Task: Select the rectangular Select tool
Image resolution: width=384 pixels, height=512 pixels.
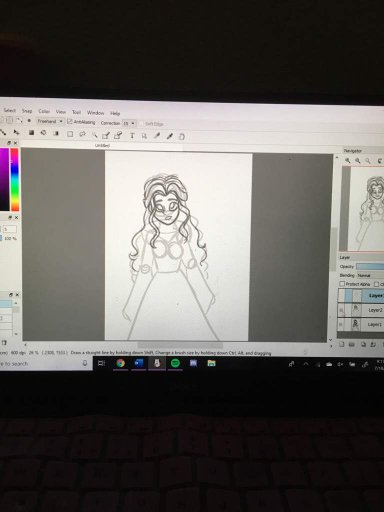Action: [x=70, y=134]
